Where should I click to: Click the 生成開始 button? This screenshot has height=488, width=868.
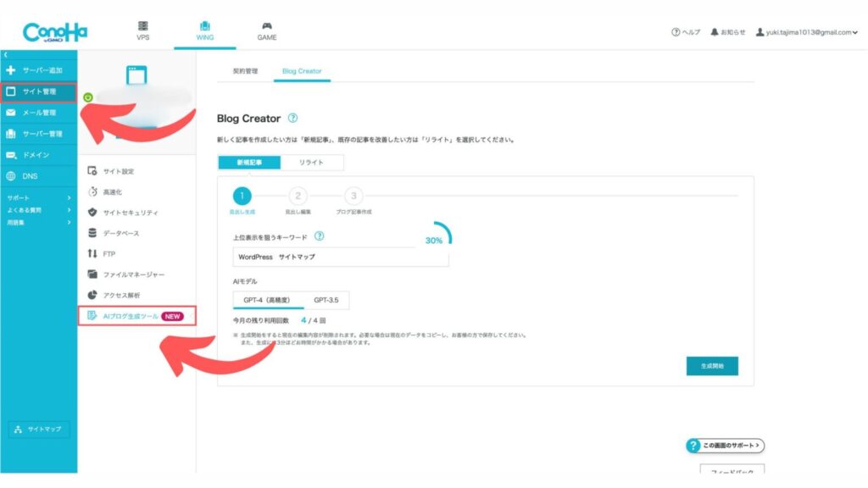[712, 366]
